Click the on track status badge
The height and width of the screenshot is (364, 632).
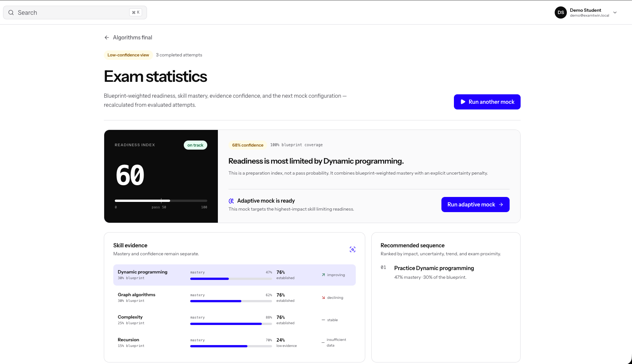(195, 145)
